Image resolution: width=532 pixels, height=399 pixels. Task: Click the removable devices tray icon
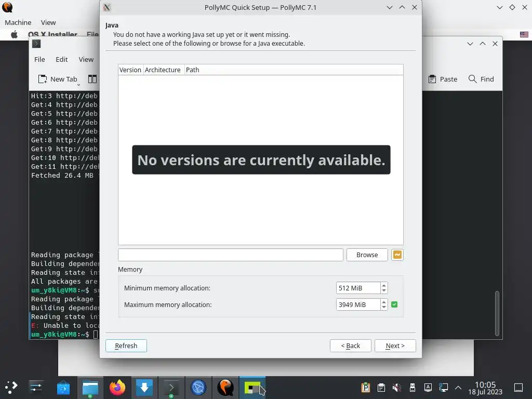coord(412,388)
